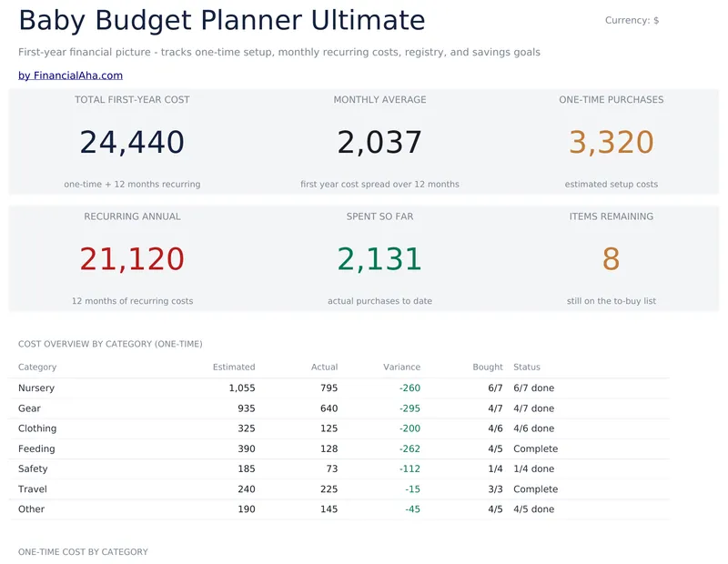The height and width of the screenshot is (564, 728).
Task: Select the Safety category row label
Action: [33, 468]
